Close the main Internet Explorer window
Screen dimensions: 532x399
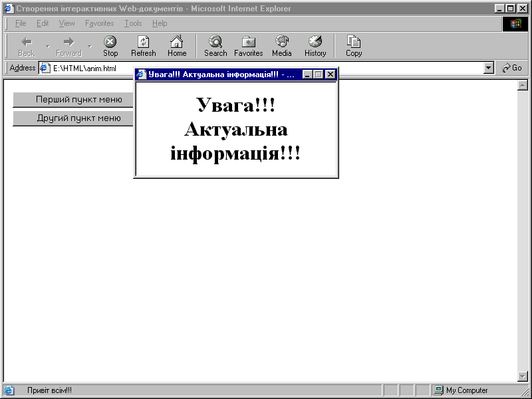(x=523, y=9)
